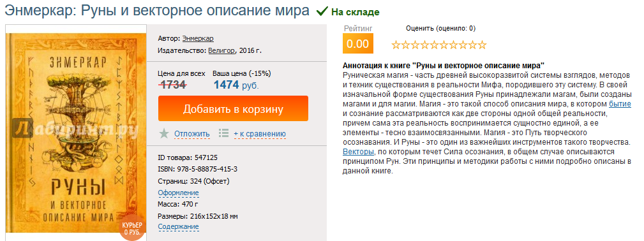Expand the Содержание section

click(x=178, y=226)
